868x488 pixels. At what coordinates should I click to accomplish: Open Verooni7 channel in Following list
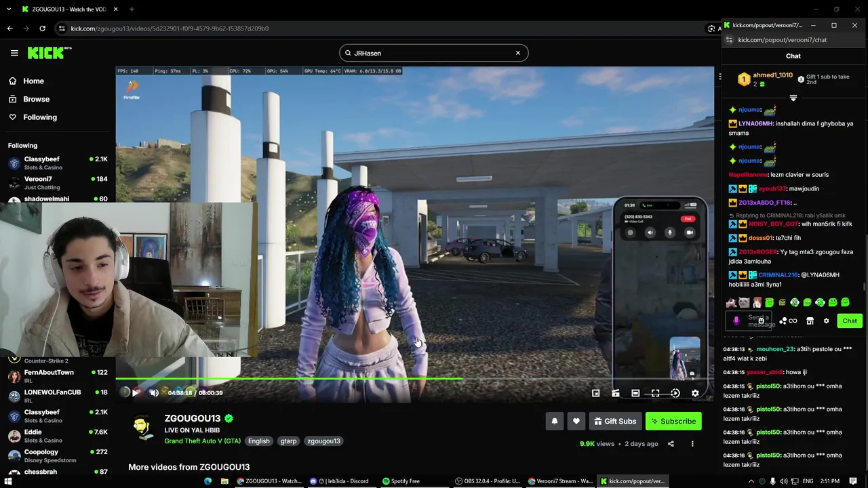(58, 182)
